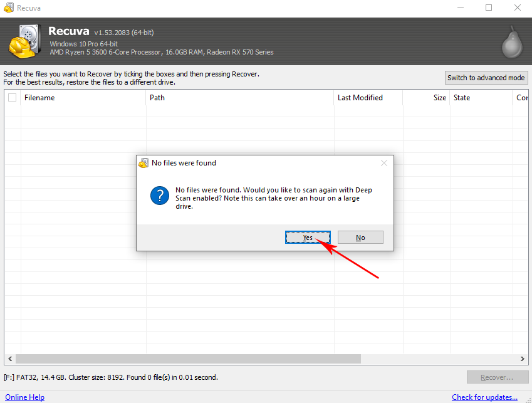Click Switch to advanced mode button
The height and width of the screenshot is (403, 532).
pos(486,78)
